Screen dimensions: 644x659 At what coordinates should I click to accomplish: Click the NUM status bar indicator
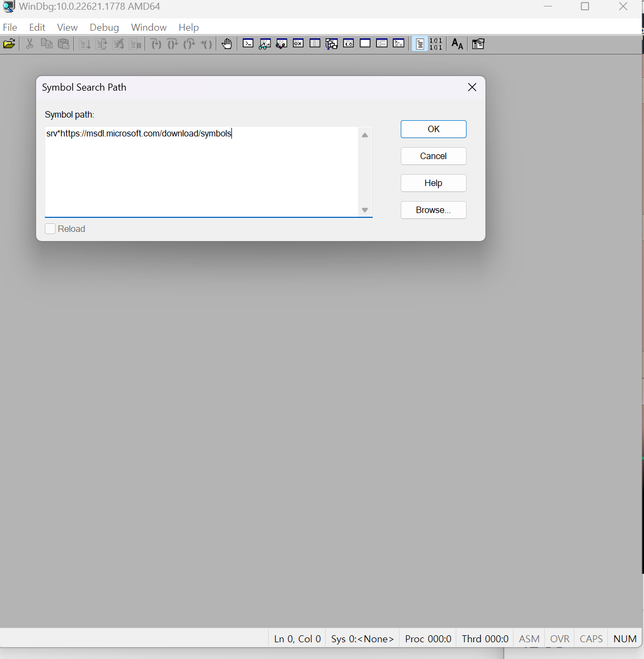point(625,639)
